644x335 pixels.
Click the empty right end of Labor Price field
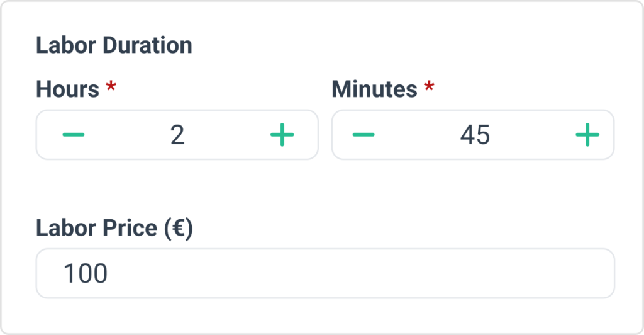tap(566, 273)
